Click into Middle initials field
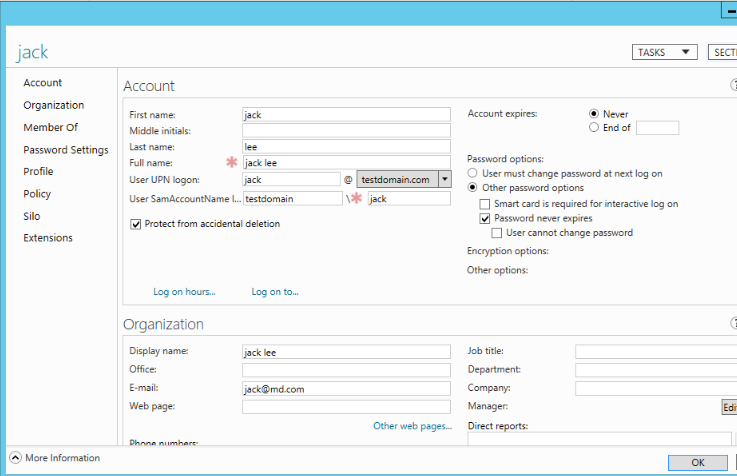Viewport: 737px width, 476px height. pos(346,131)
